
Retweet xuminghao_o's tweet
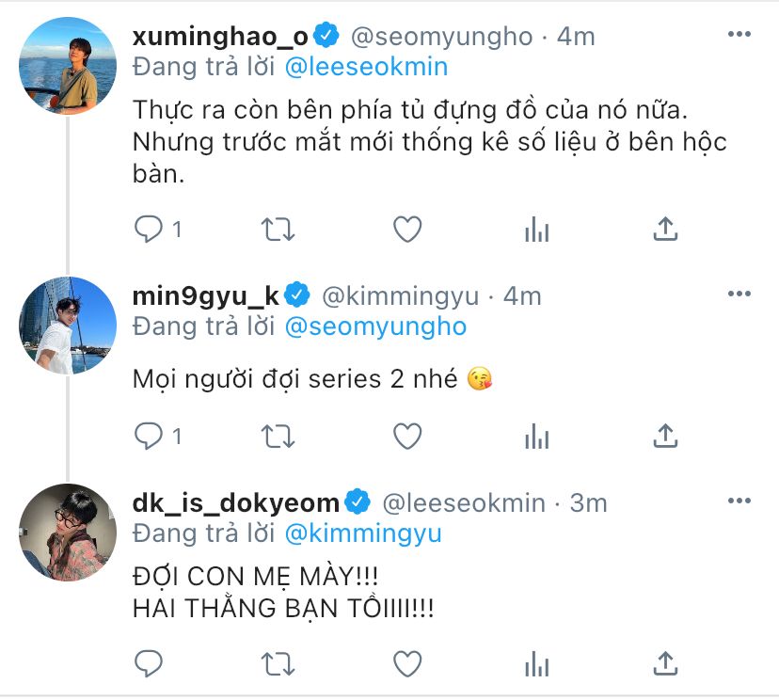pyautogui.click(x=278, y=229)
